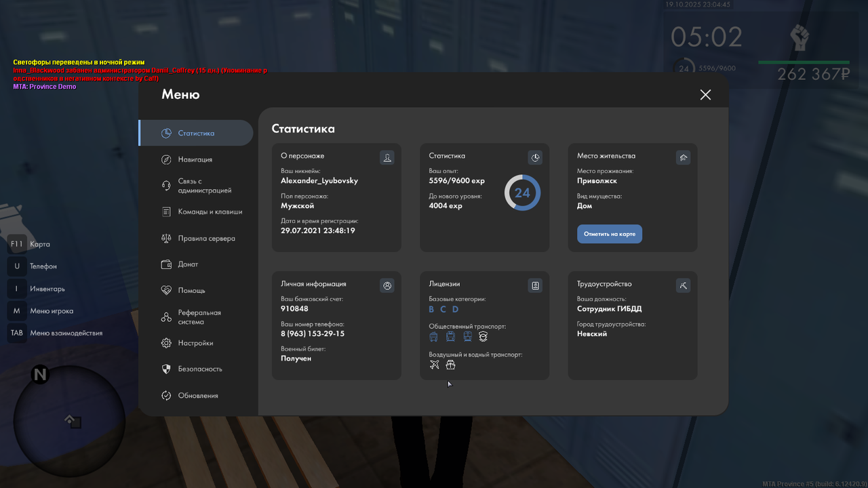Screen dimensions: 868x488
Task: Open the Настройки section
Action: coord(196,343)
